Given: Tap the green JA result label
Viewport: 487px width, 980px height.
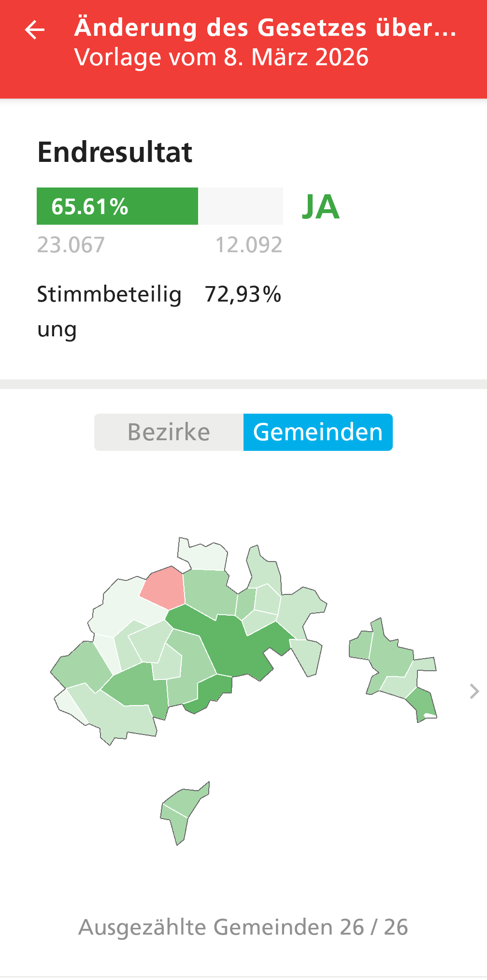Looking at the screenshot, I should (321, 207).
